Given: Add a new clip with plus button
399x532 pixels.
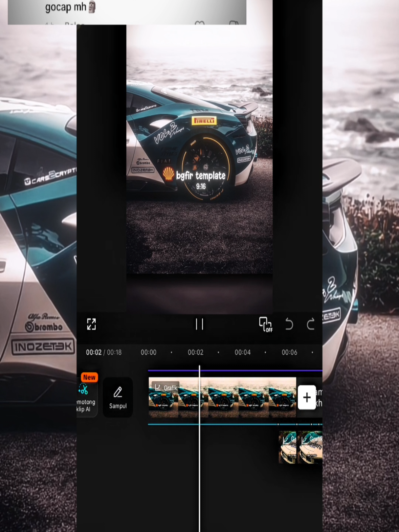Looking at the screenshot, I should [307, 397].
